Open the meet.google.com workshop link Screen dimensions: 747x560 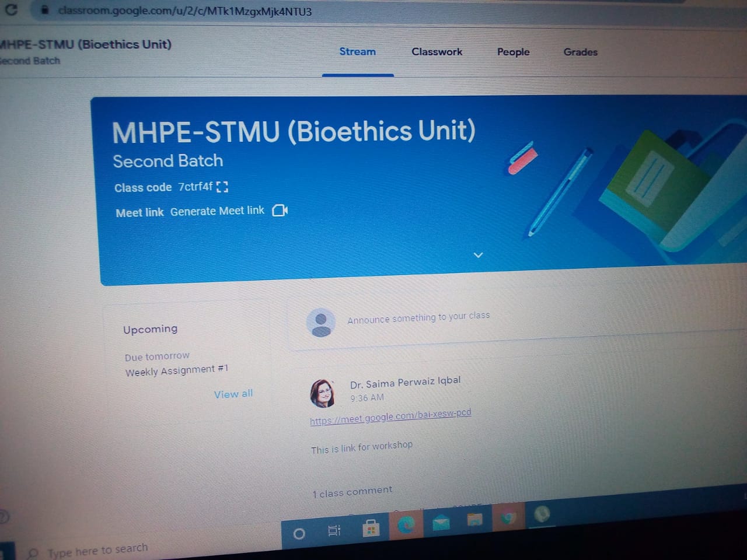coord(390,416)
